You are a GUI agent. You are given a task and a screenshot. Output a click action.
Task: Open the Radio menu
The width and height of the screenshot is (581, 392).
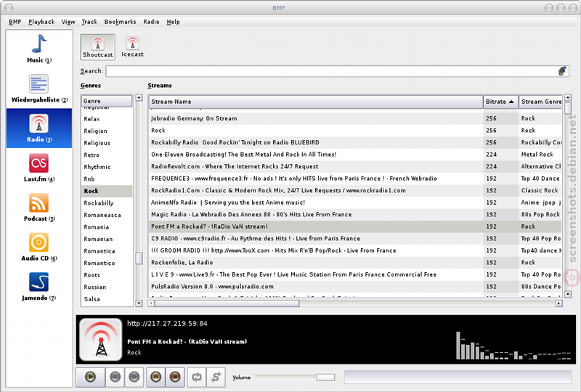pos(151,22)
